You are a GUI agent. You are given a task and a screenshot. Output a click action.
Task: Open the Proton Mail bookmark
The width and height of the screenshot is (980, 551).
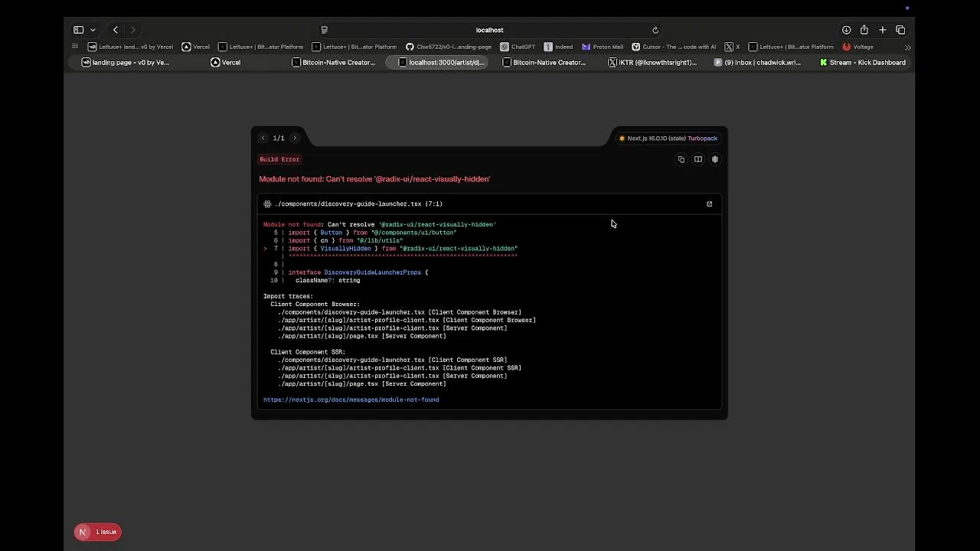point(603,47)
